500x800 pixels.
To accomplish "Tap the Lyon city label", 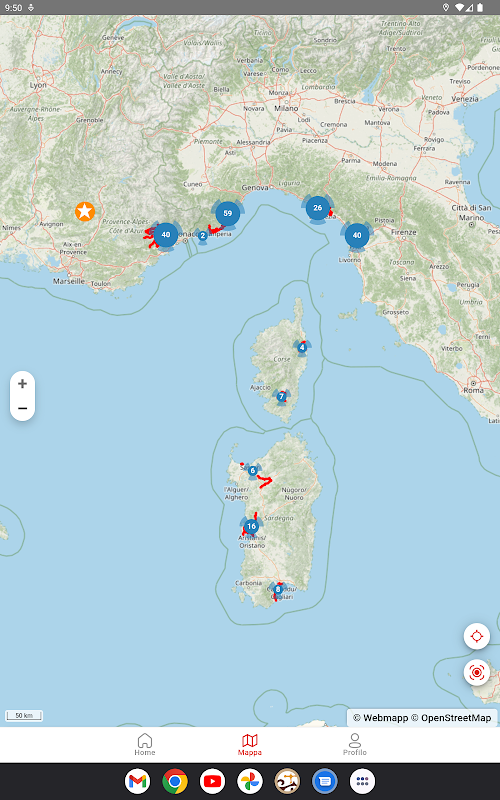I will [x=38, y=85].
